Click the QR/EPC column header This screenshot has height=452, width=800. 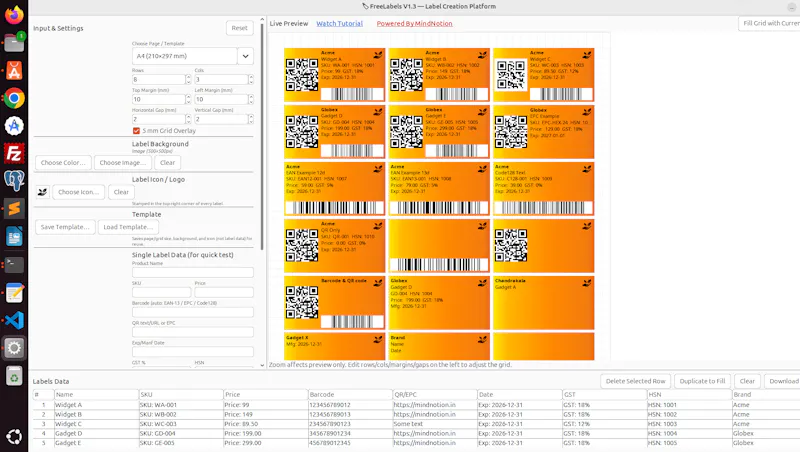pos(435,394)
